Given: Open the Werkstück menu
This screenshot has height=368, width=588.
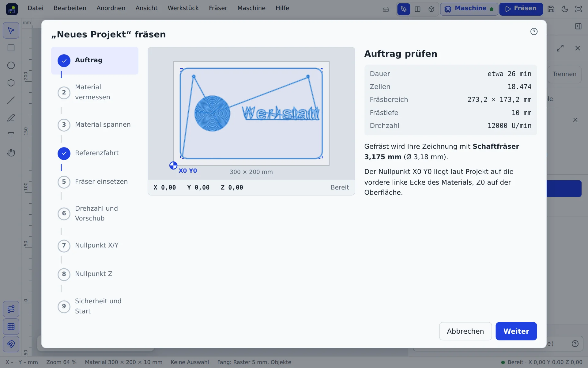Looking at the screenshot, I should point(183,8).
